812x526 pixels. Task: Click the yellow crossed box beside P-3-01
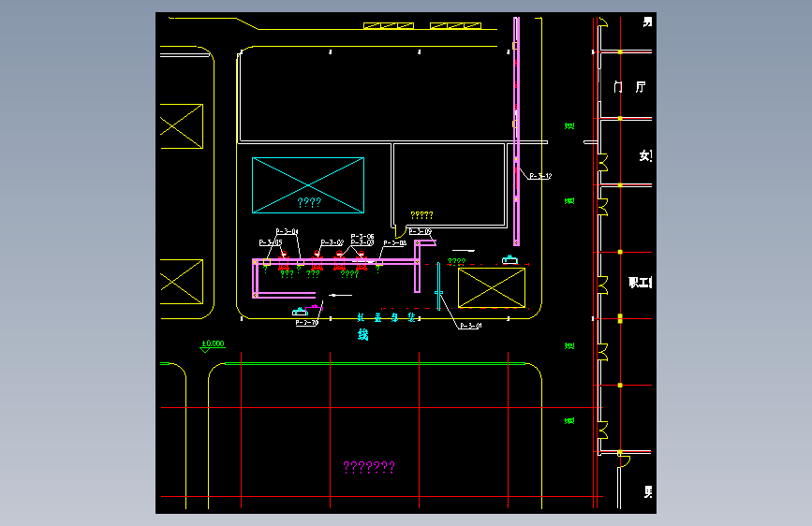click(x=492, y=288)
